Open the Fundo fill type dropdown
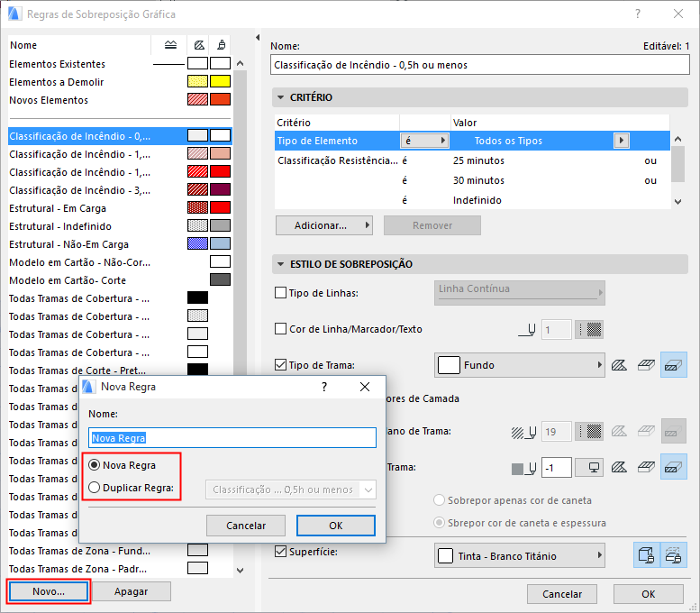 coord(520,365)
